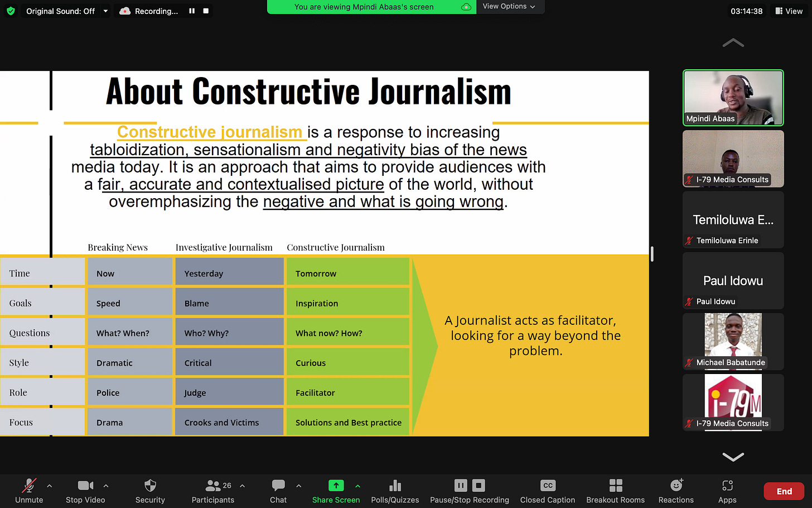
Task: Open Apps panel
Action: tap(727, 491)
